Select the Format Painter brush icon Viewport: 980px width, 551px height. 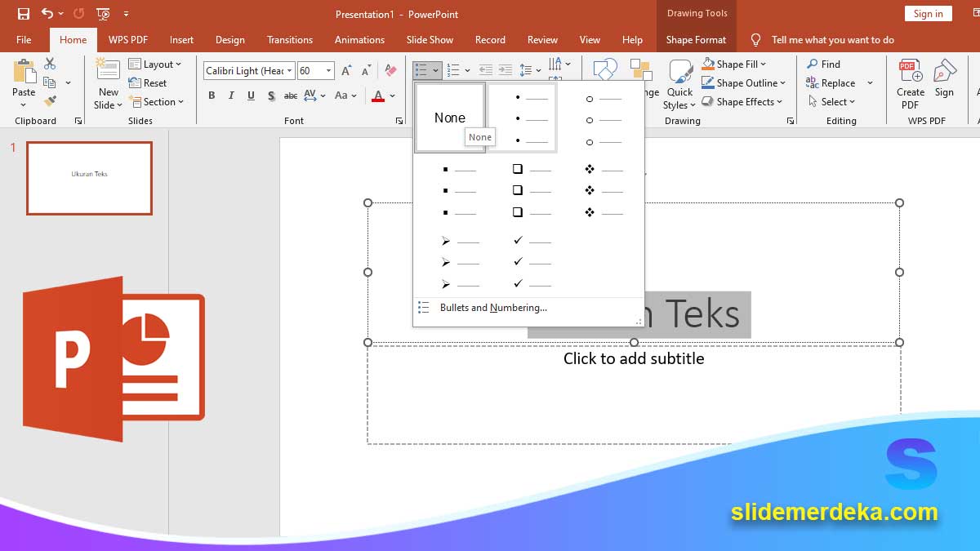[50, 101]
